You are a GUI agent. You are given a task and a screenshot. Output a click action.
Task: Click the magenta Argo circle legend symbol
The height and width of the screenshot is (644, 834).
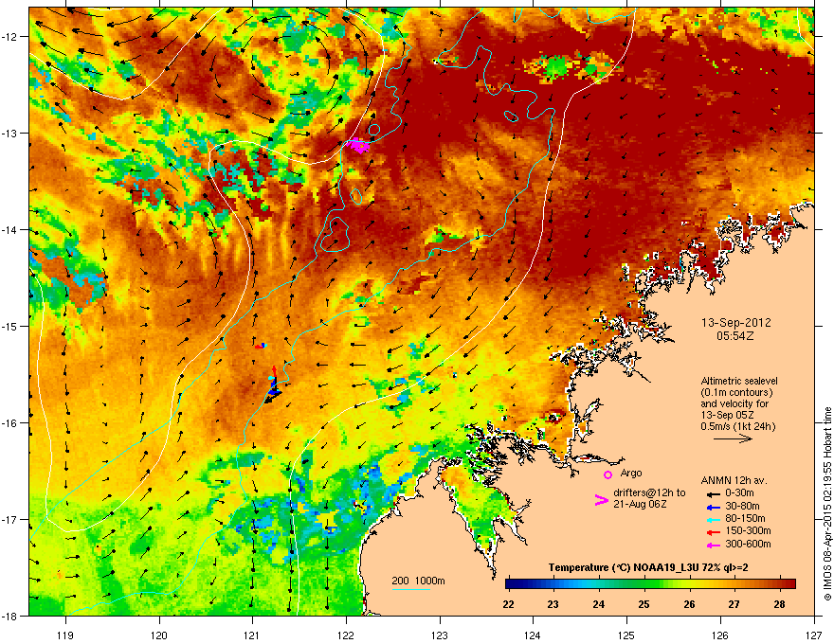pos(607,474)
